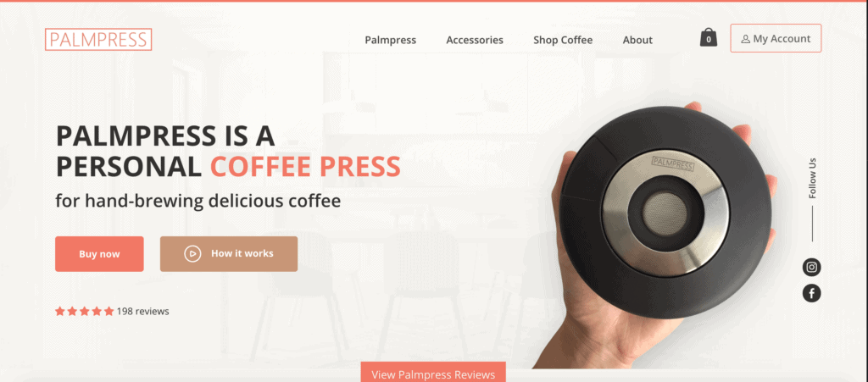868x382 pixels.
Task: Click the PALMPRESS logo in header
Action: (x=98, y=39)
